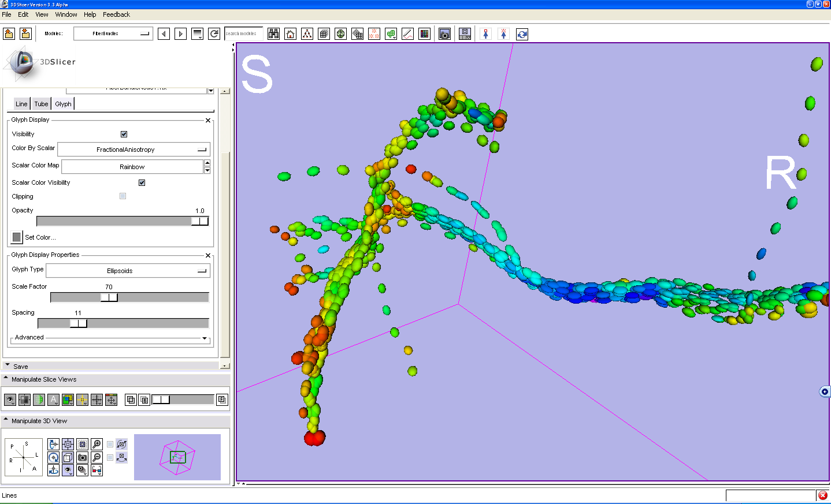The height and width of the screenshot is (504, 831).
Task: Click the zoom in magnifier icon
Action: [97, 444]
